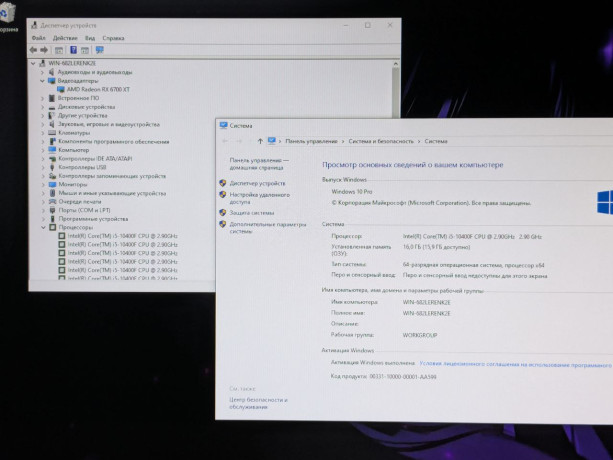The width and height of the screenshot is (613, 460).
Task: Click the up-arrow navigation button in Система window
Action: 260,141
